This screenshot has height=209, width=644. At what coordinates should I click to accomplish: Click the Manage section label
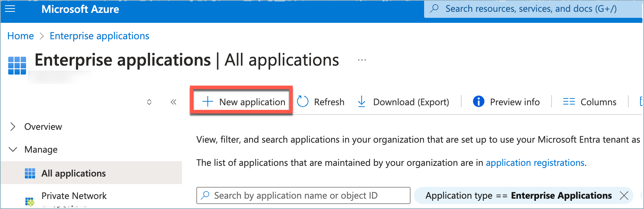click(41, 149)
